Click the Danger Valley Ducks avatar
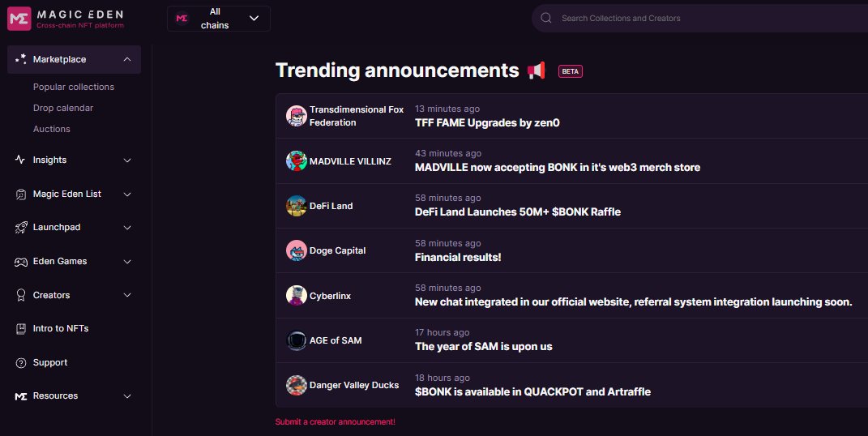Image resolution: width=868 pixels, height=436 pixels. pos(296,385)
